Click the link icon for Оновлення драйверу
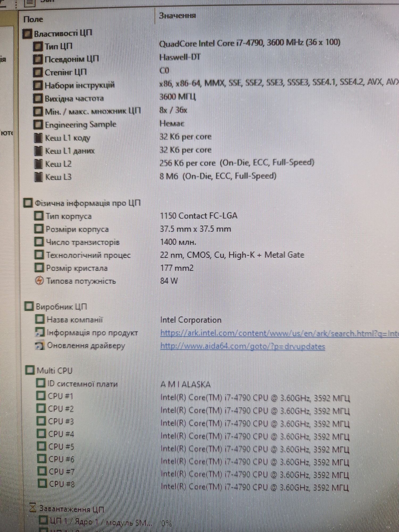Image resolution: width=399 pixels, height=532 pixels. pos(40,346)
